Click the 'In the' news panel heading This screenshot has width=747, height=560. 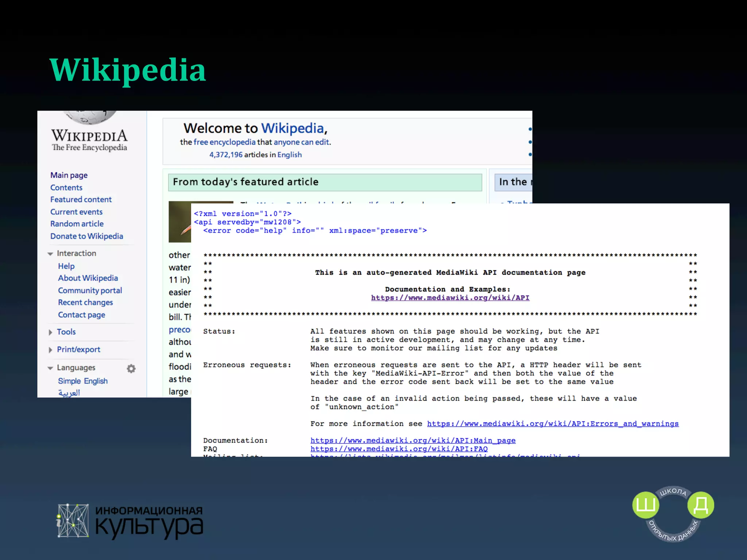pyautogui.click(x=514, y=182)
